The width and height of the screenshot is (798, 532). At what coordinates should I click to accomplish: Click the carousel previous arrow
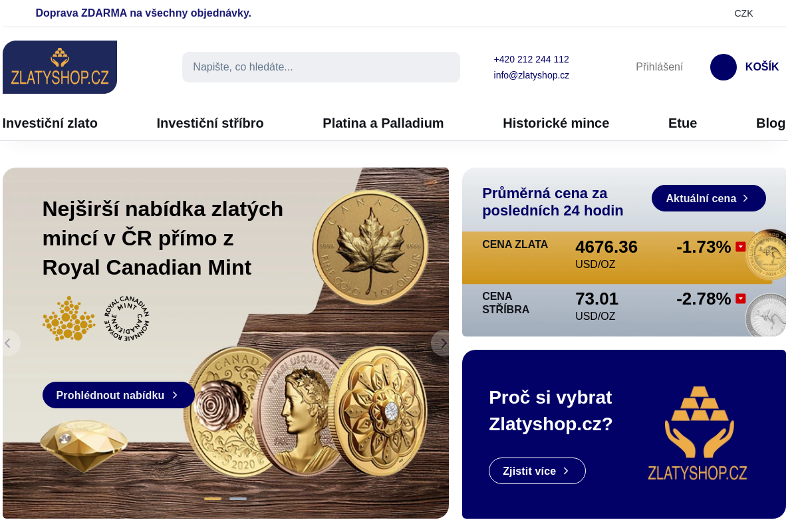pyautogui.click(x=8, y=343)
